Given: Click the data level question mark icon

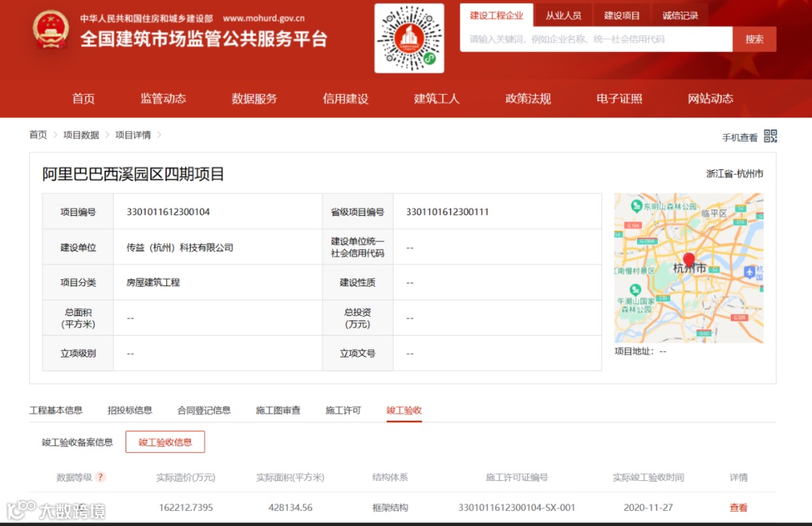Looking at the screenshot, I should click(101, 477).
